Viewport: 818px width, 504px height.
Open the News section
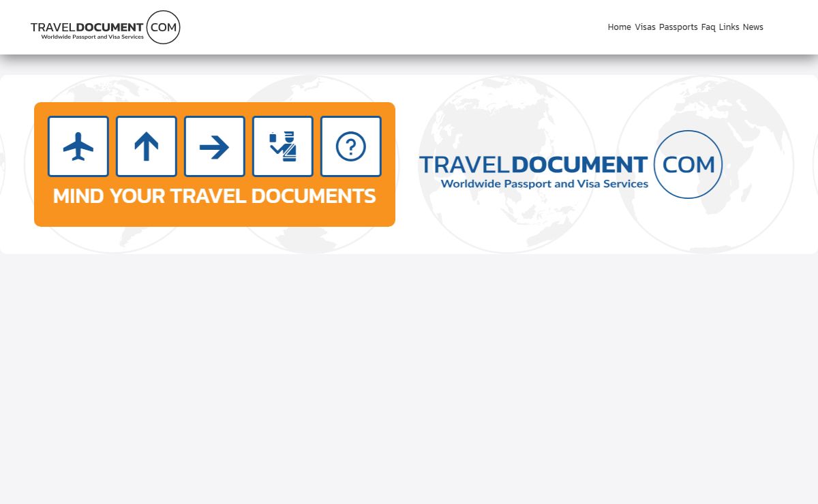pyautogui.click(x=753, y=27)
